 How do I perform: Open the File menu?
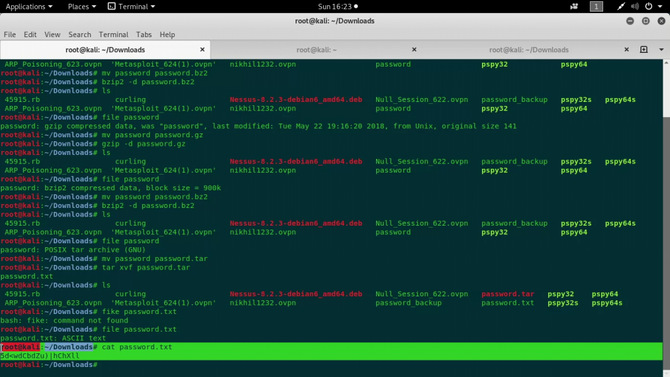point(9,35)
